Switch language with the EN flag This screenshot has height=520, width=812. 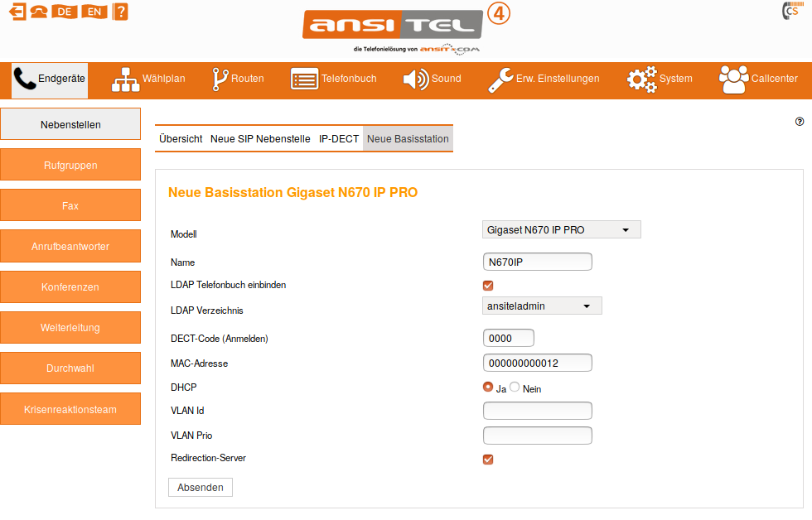[x=94, y=12]
